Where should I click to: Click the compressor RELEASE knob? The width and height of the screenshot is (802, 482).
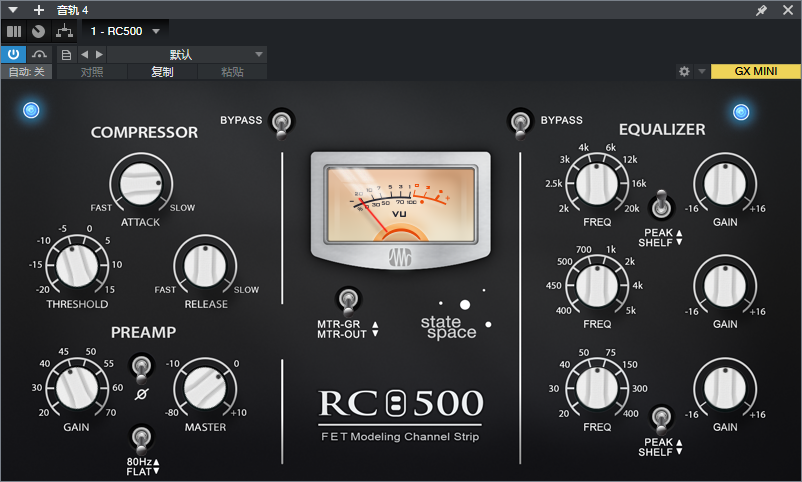click(x=205, y=265)
